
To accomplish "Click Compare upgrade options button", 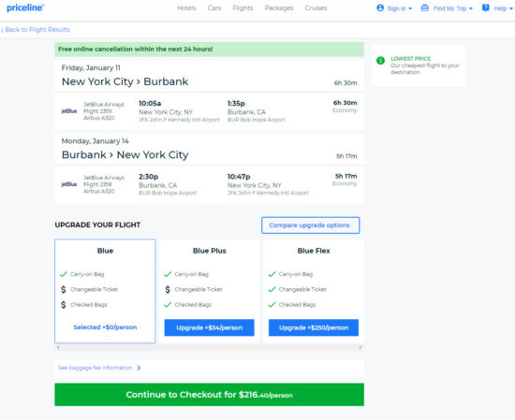I will pos(310,225).
